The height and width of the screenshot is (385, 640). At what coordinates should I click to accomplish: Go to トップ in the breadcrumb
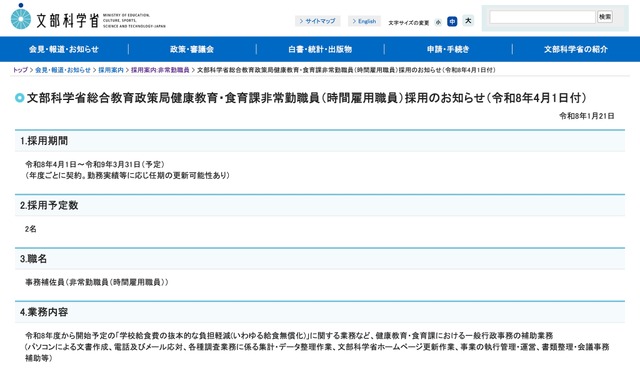click(x=20, y=70)
